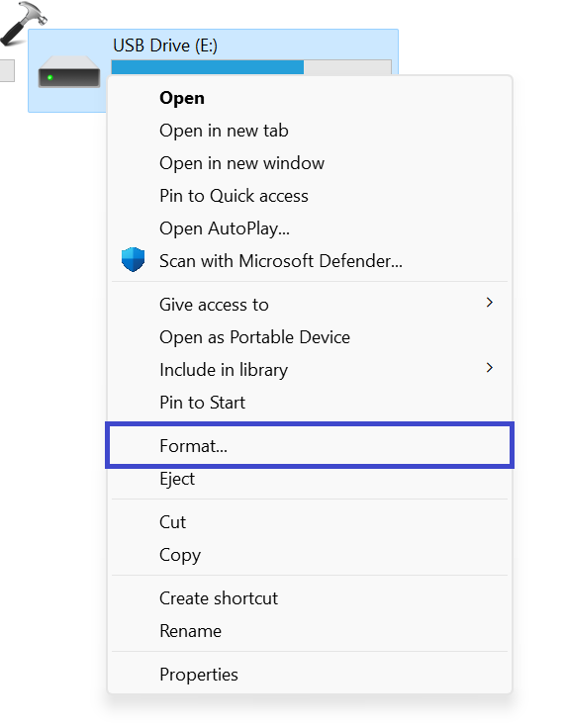Click the USB drive icon
565x728 pixels.
pos(69,71)
